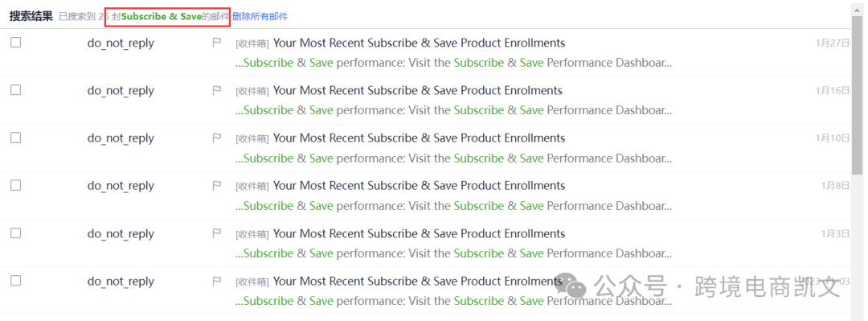Flag the January 27 email
This screenshot has height=321, width=868.
pyautogui.click(x=217, y=43)
